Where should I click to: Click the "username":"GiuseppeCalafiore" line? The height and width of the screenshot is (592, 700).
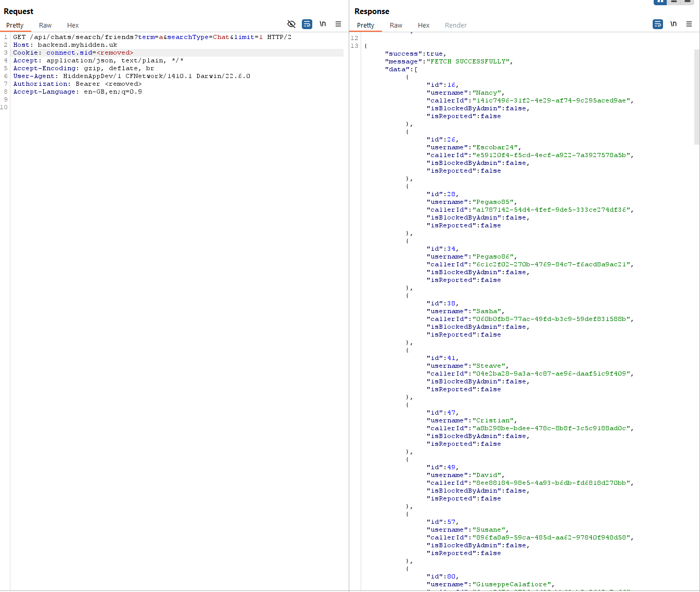coord(490,584)
